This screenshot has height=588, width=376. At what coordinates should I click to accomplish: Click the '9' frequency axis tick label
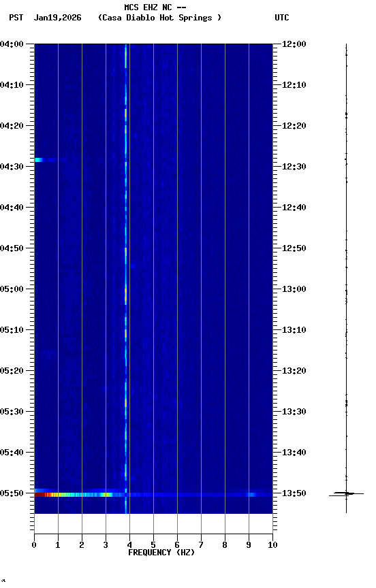point(249,545)
